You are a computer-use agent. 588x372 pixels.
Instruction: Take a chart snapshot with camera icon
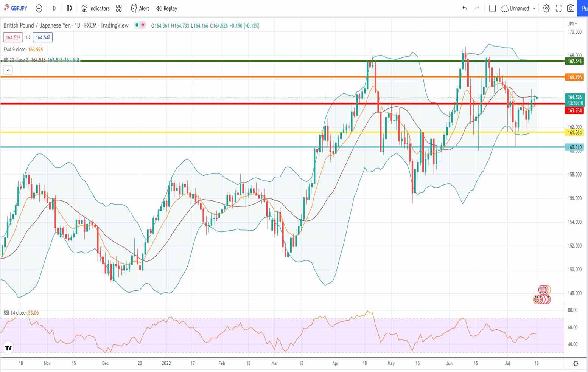click(571, 8)
